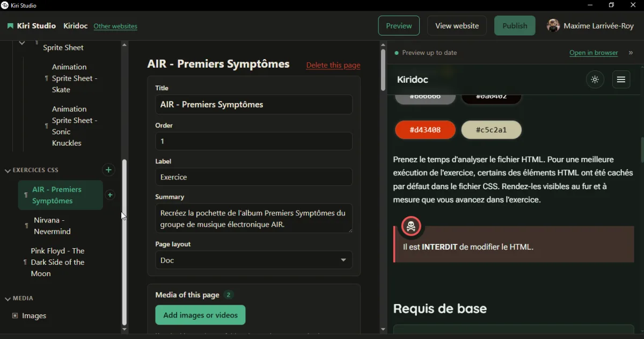The width and height of the screenshot is (644, 339).
Task: Click the sidebar scrollbar down arrow
Action: tap(125, 329)
